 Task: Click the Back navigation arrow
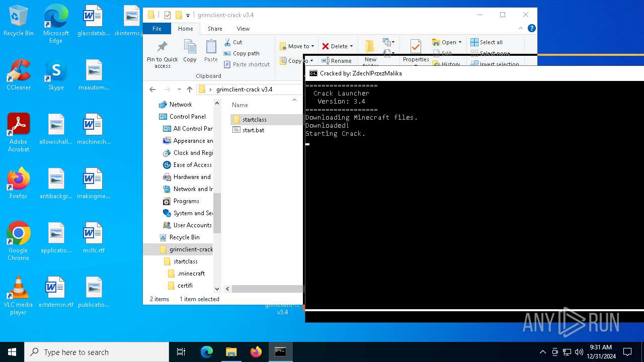152,89
